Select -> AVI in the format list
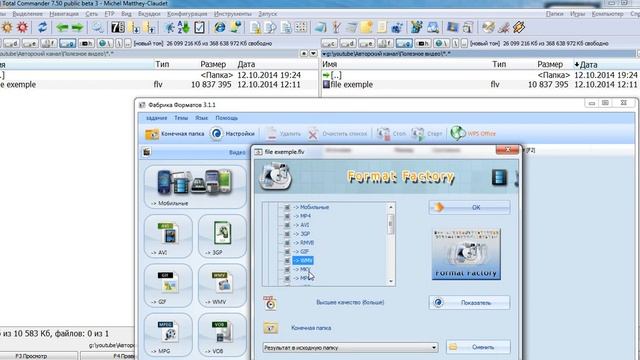Screen dimensions: 640x360 301,225
